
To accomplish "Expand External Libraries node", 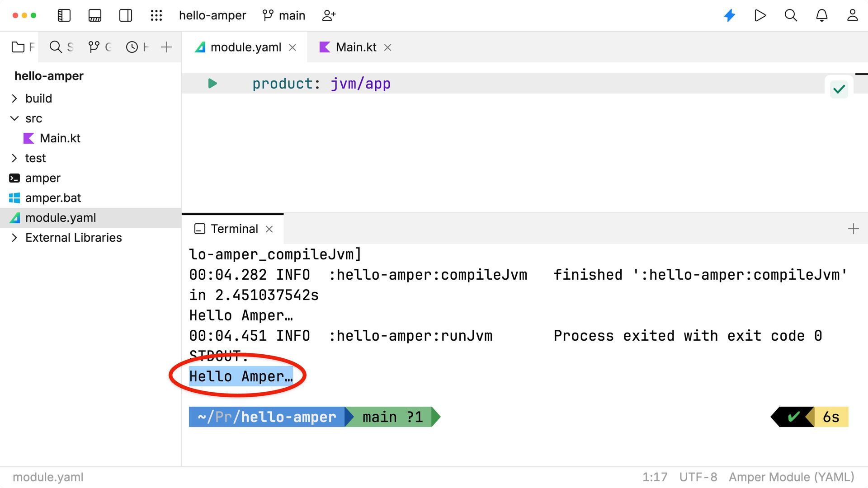I will (14, 238).
